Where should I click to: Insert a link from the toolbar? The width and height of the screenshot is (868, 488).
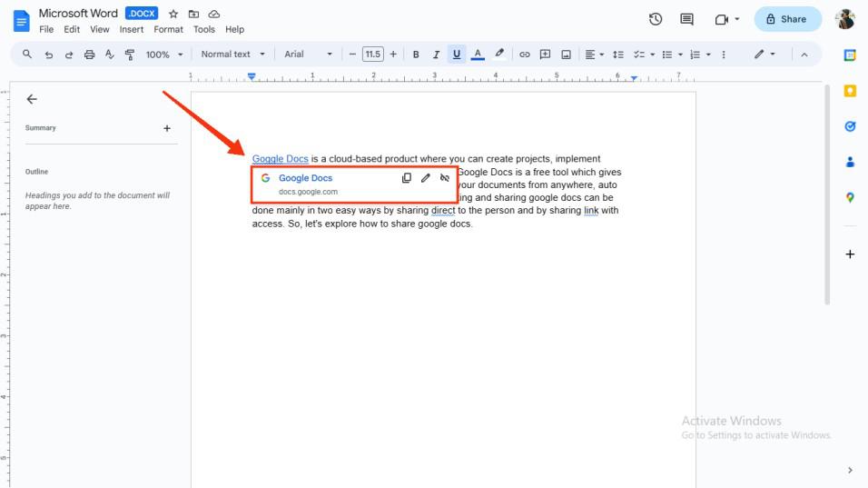(x=524, y=55)
